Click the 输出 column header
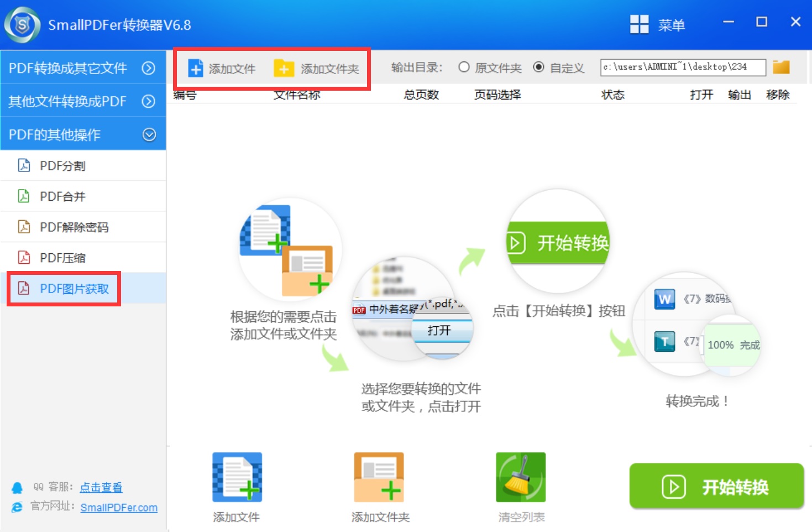812x532 pixels. (740, 95)
